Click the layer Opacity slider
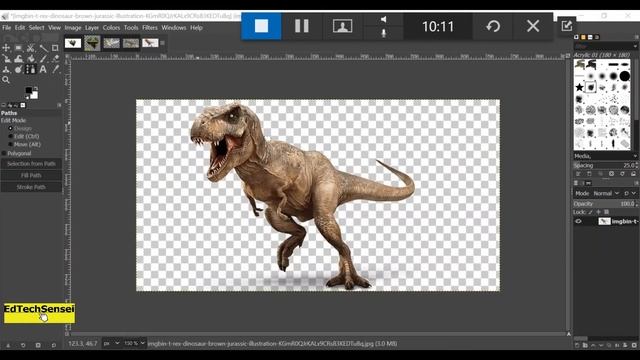The width and height of the screenshot is (640, 360). pos(604,203)
